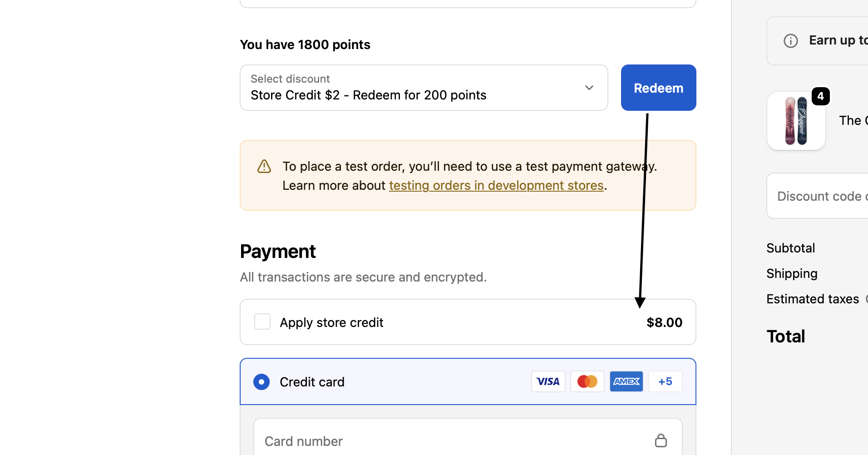
Task: Click the Amex card logo
Action: 626,381
